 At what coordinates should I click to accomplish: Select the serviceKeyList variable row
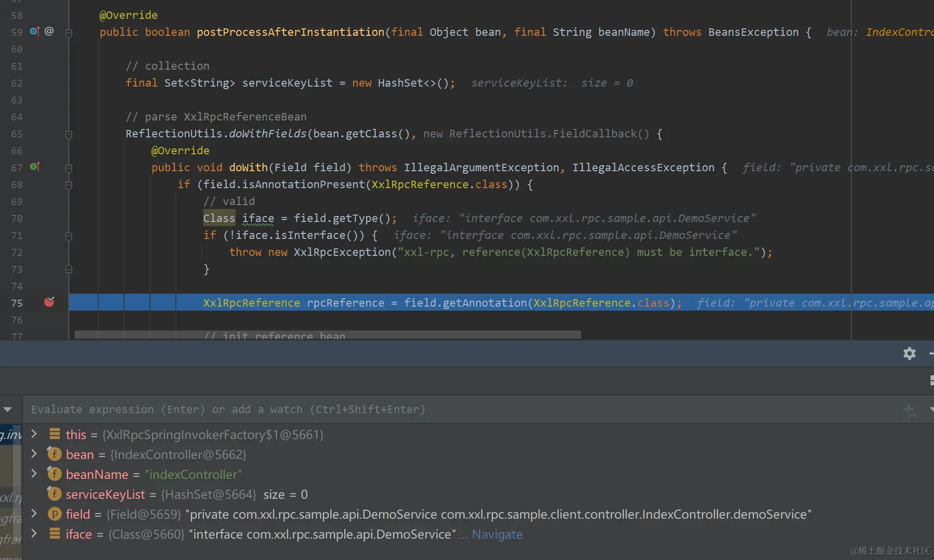pos(478,494)
